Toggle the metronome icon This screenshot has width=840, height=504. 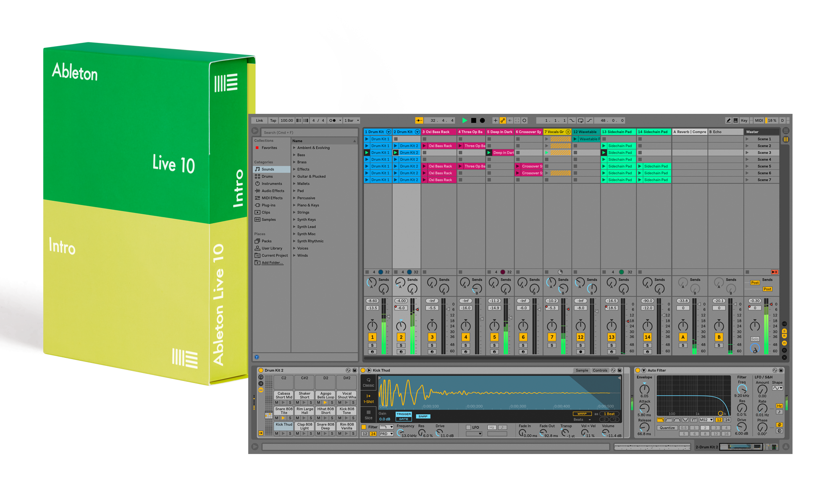[333, 121]
